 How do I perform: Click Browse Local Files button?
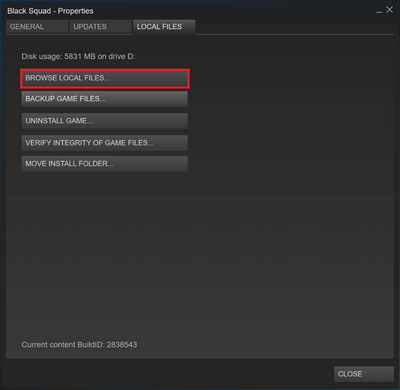pyautogui.click(x=105, y=78)
